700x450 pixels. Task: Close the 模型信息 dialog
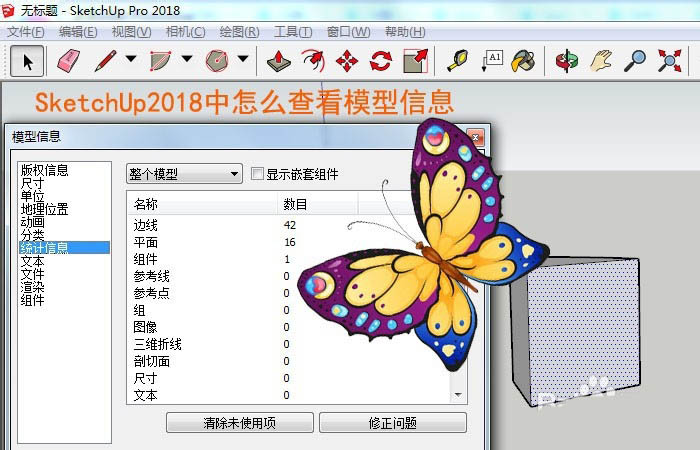[475, 137]
